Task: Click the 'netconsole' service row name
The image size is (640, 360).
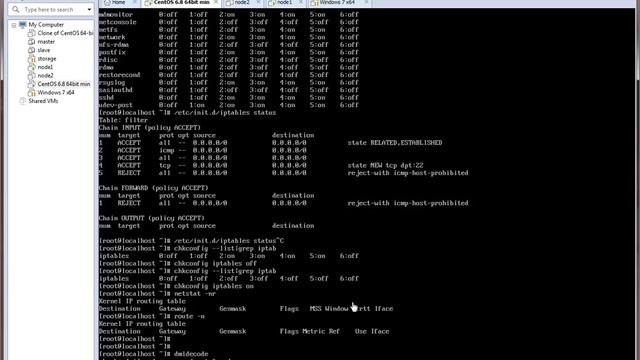Action: coord(118,22)
